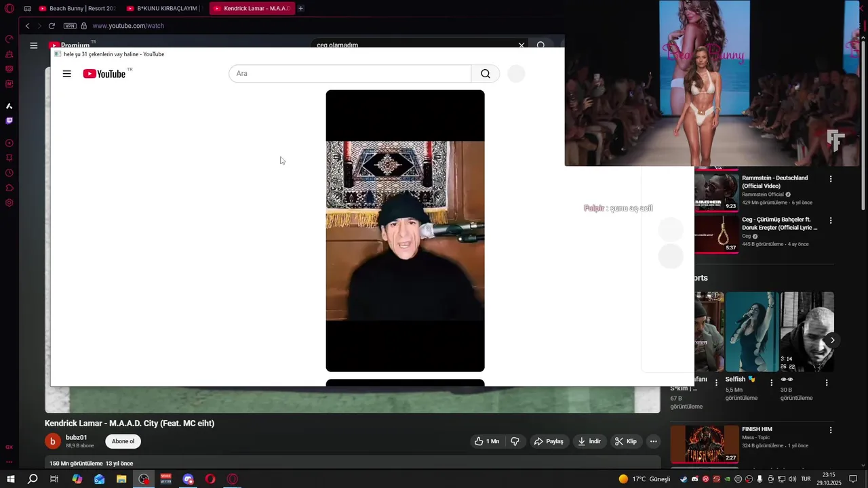
Task: Click the Paylaş share button
Action: (549, 441)
